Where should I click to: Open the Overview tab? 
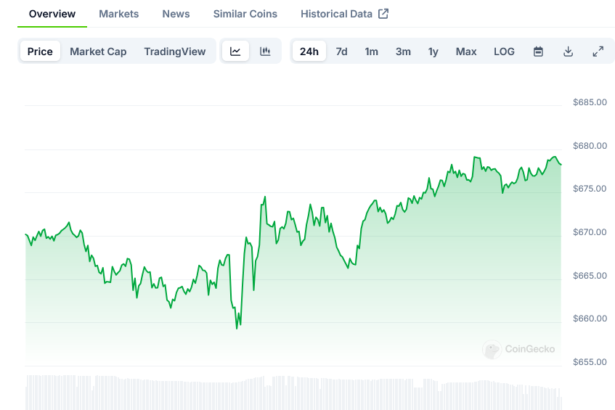coord(52,14)
